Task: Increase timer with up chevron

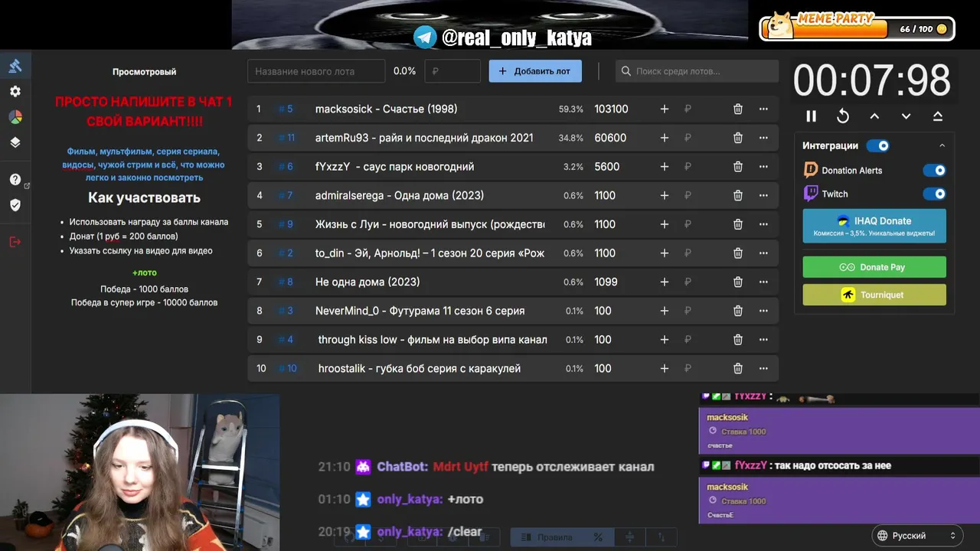Action: point(874,116)
